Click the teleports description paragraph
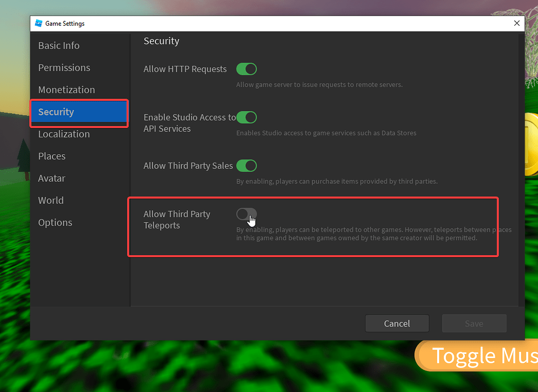 [x=374, y=234]
